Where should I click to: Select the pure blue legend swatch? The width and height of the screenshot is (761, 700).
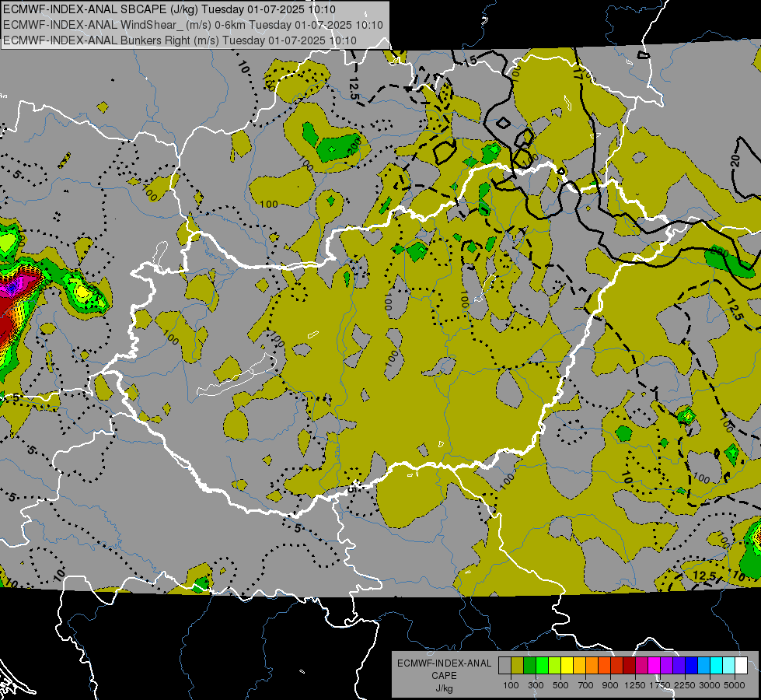(692, 666)
